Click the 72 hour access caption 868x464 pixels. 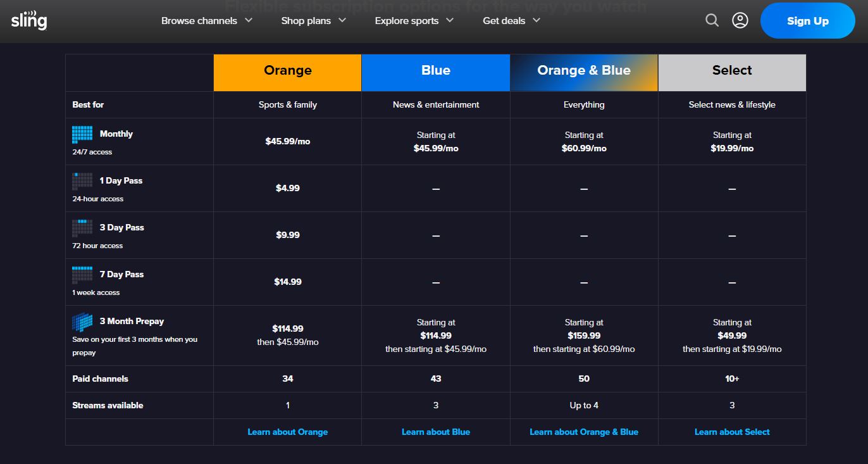97,246
